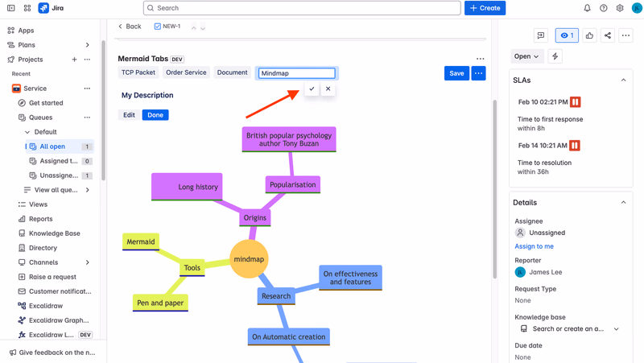644x363 pixels.
Task: Open Knowledge Base in the sidebar
Action: click(54, 233)
